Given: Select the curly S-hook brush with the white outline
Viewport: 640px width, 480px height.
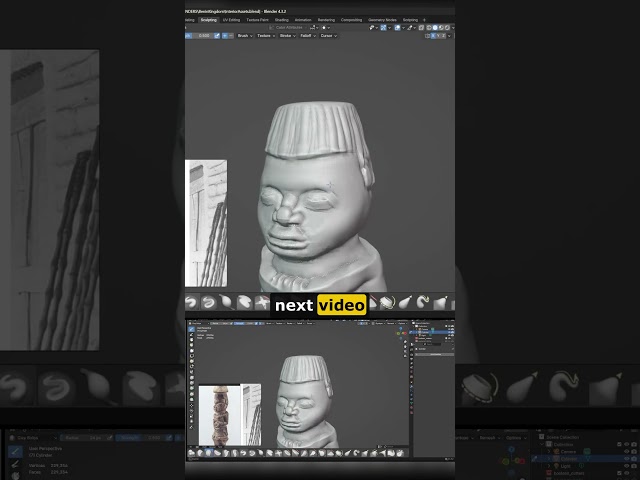Looking at the screenshot, I should [x=422, y=302].
